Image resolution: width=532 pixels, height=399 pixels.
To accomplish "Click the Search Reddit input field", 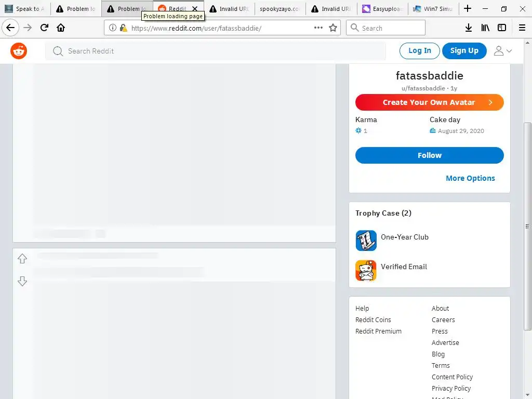I will (216, 51).
